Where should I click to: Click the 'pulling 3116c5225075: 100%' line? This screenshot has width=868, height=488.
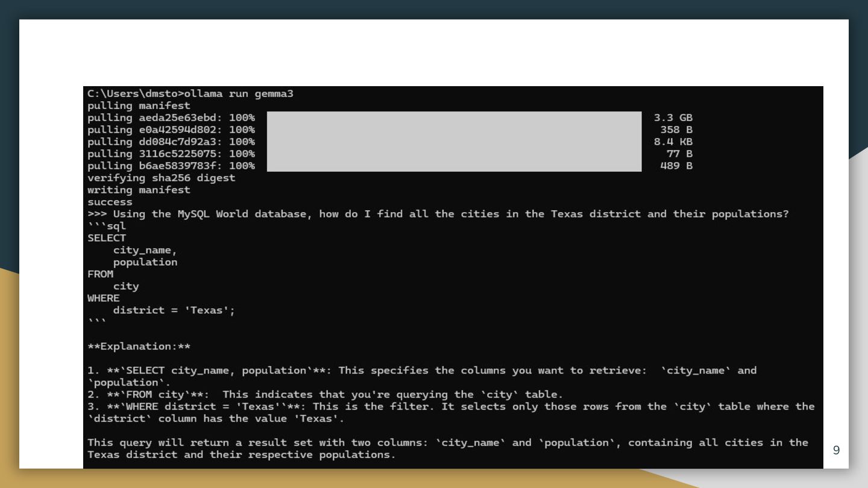click(171, 154)
